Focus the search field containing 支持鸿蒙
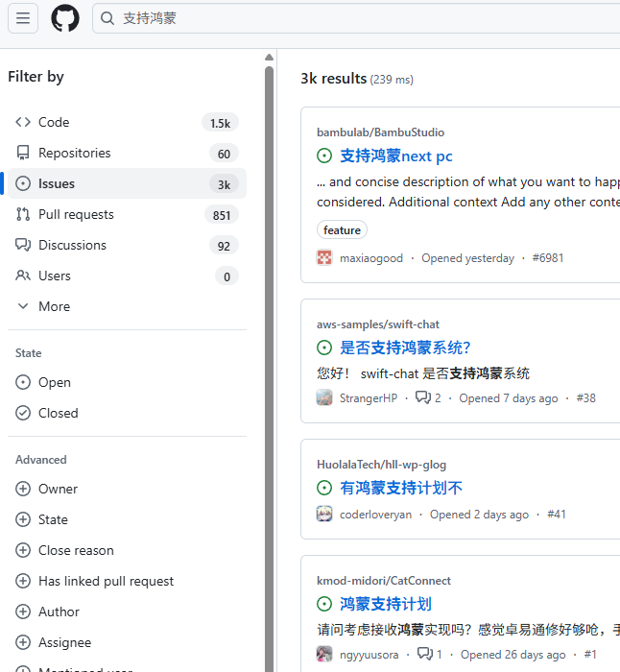The height and width of the screenshot is (672, 620). 356,18
